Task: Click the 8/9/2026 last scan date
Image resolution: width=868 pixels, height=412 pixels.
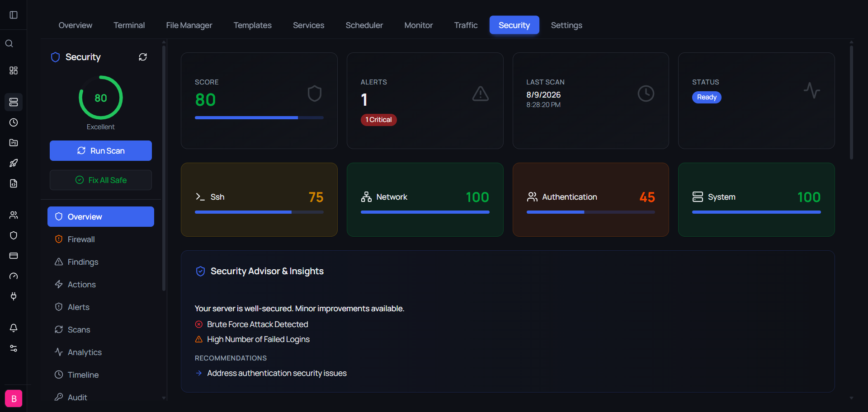Action: click(x=543, y=95)
